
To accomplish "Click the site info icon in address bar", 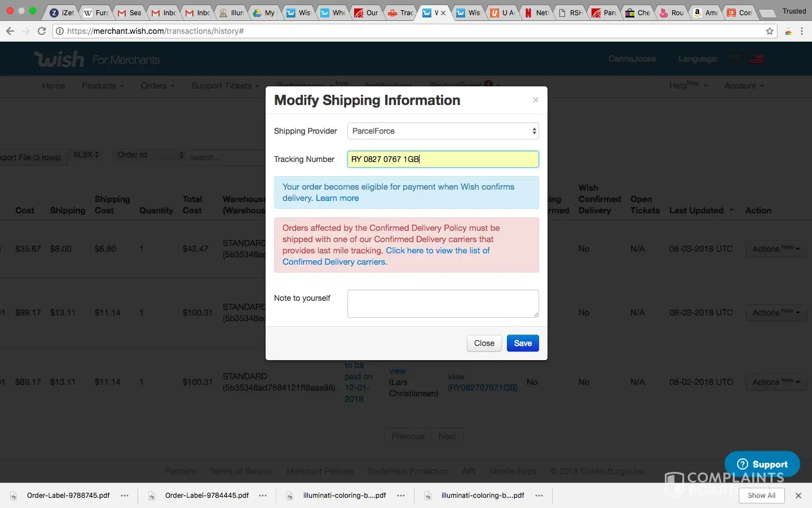I will tap(59, 31).
